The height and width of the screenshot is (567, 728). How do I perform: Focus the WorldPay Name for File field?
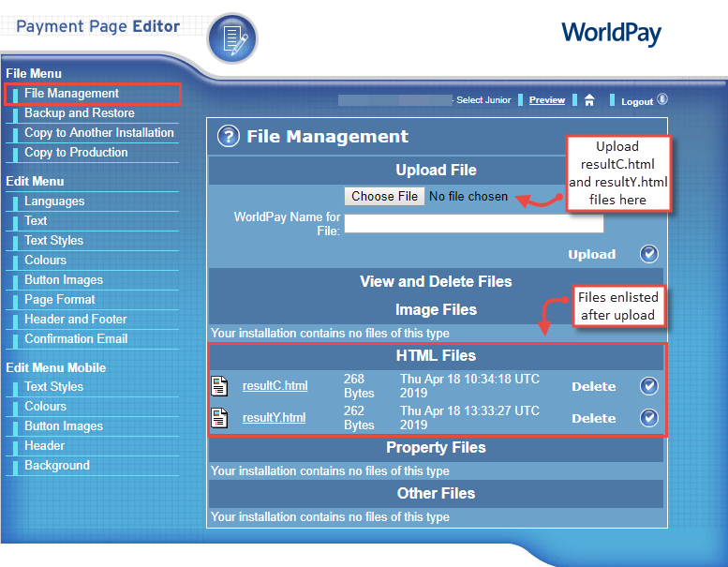[x=474, y=224]
